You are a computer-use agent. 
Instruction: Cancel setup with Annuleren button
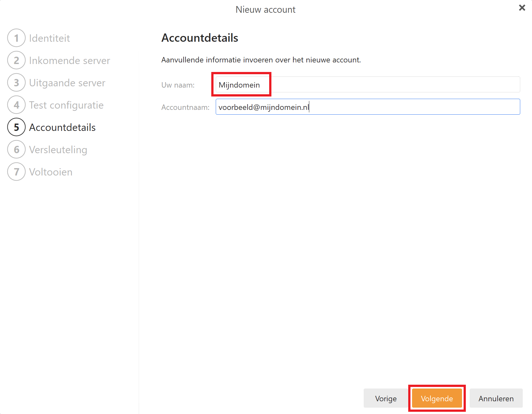tap(496, 398)
